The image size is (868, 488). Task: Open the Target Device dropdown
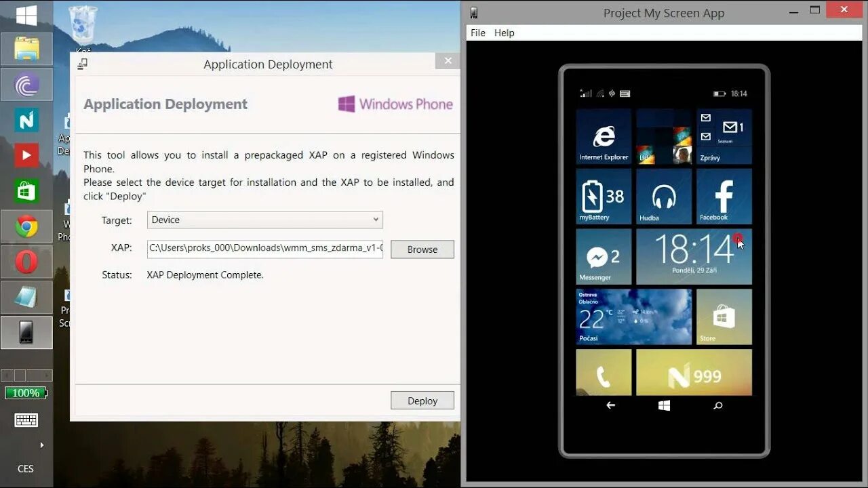coord(265,220)
